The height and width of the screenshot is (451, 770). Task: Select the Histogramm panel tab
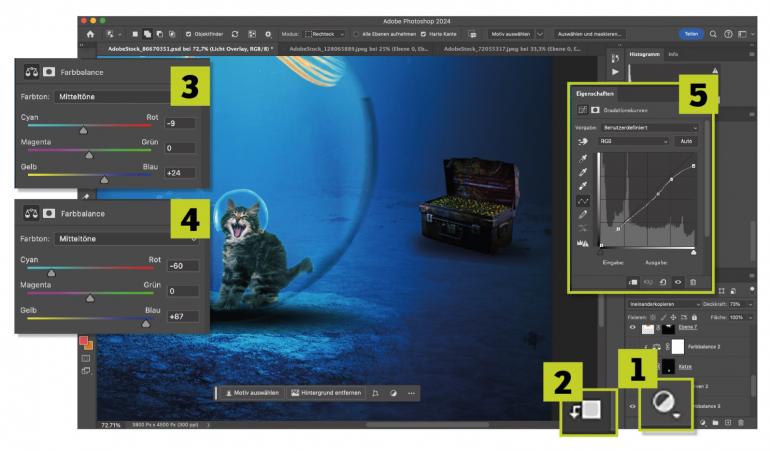click(644, 54)
